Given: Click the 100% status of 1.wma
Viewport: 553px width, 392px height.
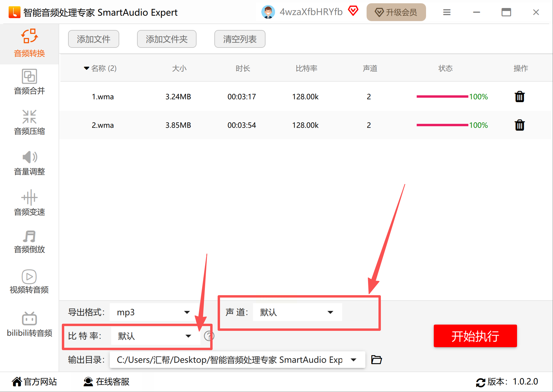Looking at the screenshot, I should [x=478, y=97].
